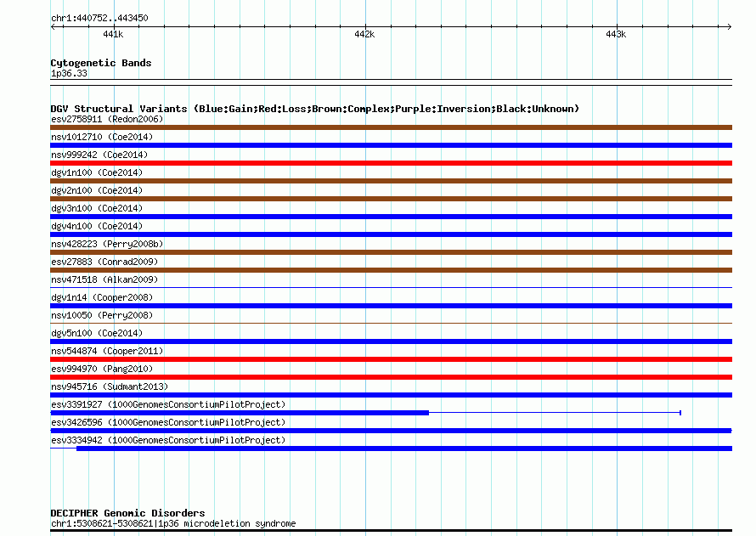756x536 pixels.
Task: Select the red loss bar for esv994970
Action: [x=391, y=377]
